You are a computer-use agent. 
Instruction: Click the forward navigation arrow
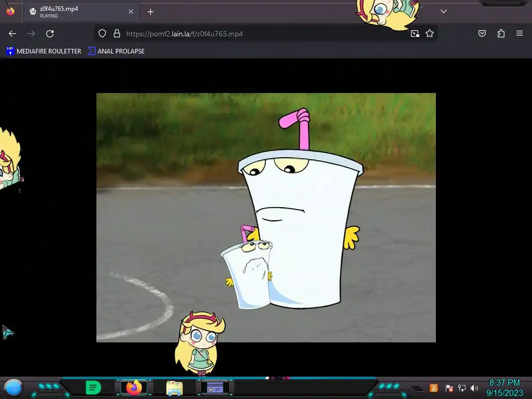(31, 34)
